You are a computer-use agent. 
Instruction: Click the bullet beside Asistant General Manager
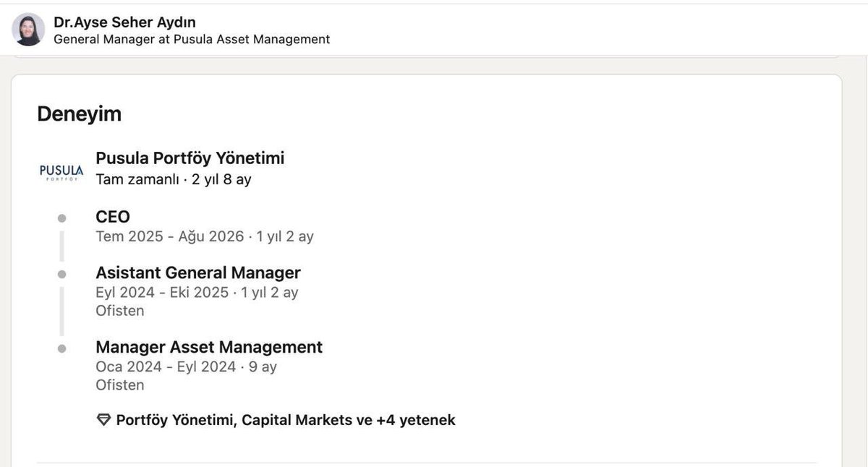tap(62, 274)
